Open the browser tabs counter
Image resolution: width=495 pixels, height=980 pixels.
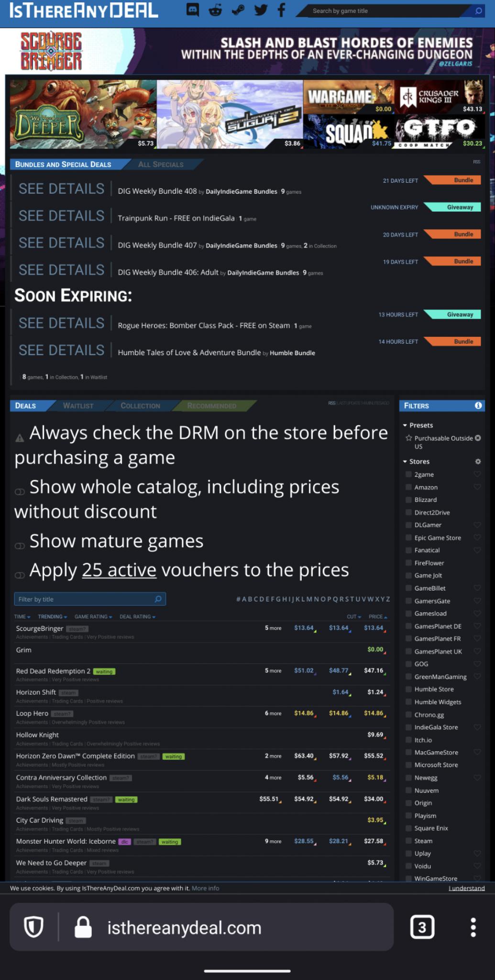coord(422,927)
